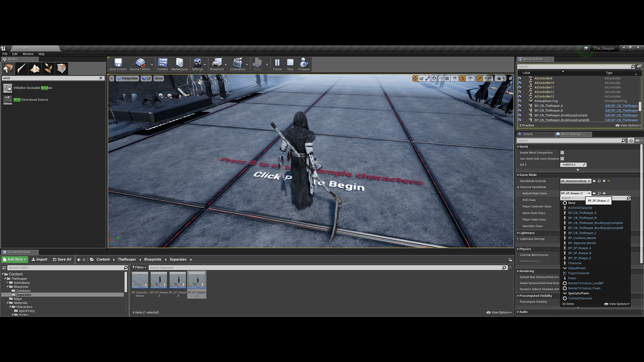The height and width of the screenshot is (362, 644).
Task: Activate the translate gizmo in viewport
Action: pos(415,78)
